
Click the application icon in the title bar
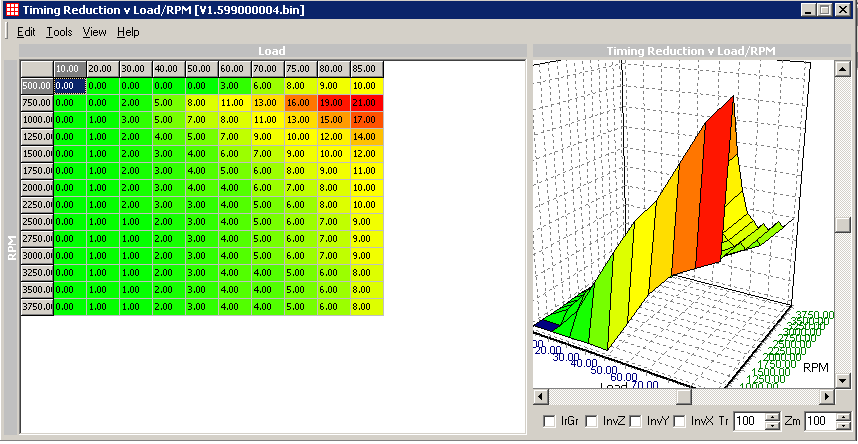[11, 9]
